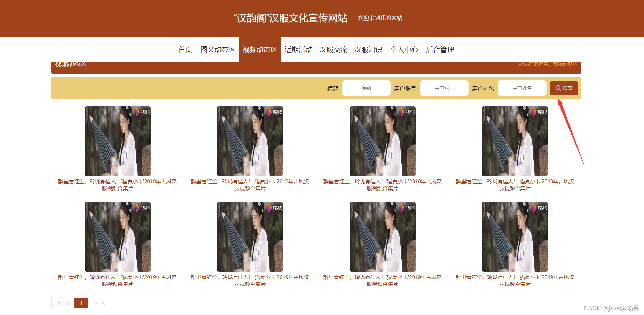Open 汉服知识 menu item

(368, 49)
